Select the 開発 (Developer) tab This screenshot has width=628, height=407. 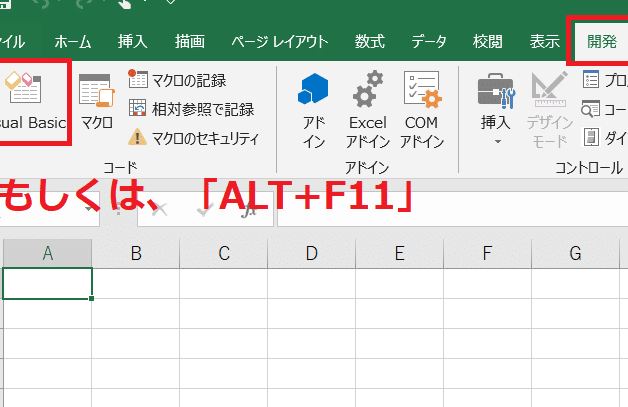pyautogui.click(x=602, y=41)
